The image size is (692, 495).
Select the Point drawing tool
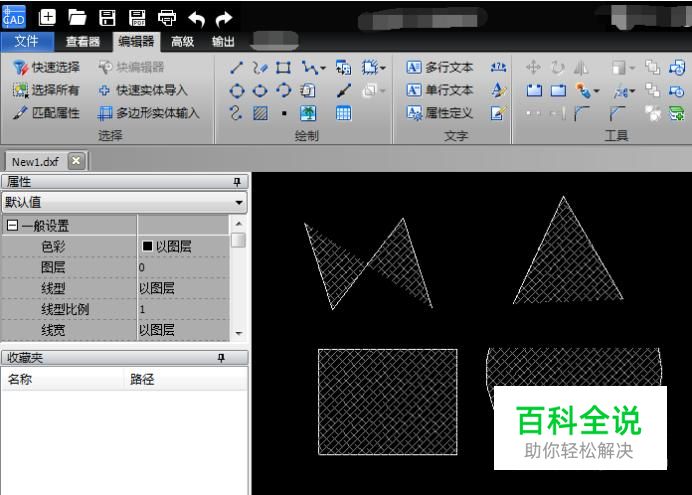pyautogui.click(x=284, y=113)
